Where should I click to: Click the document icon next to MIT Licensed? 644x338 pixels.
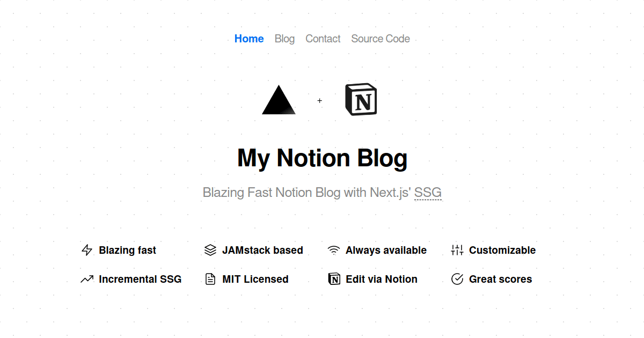tap(210, 279)
